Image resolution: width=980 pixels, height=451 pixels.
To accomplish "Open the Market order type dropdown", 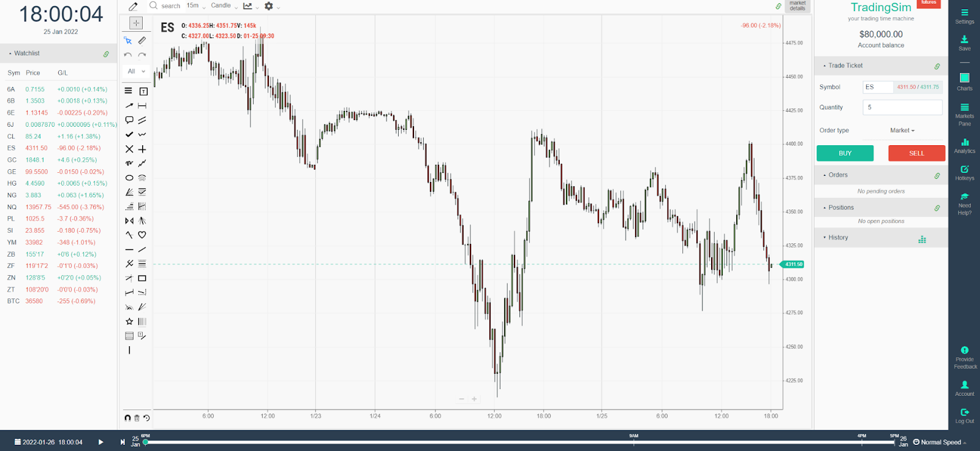I will [902, 131].
